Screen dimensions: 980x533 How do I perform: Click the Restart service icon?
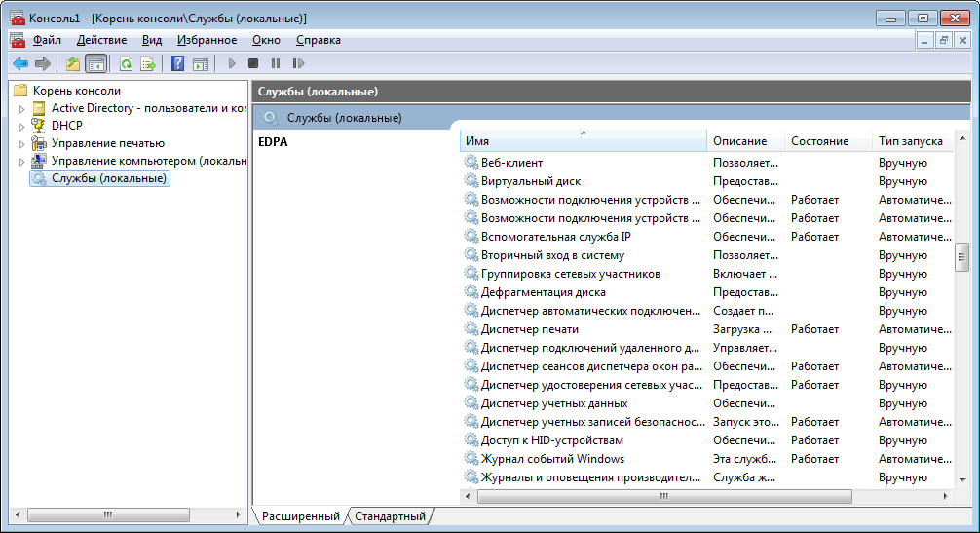tap(298, 63)
